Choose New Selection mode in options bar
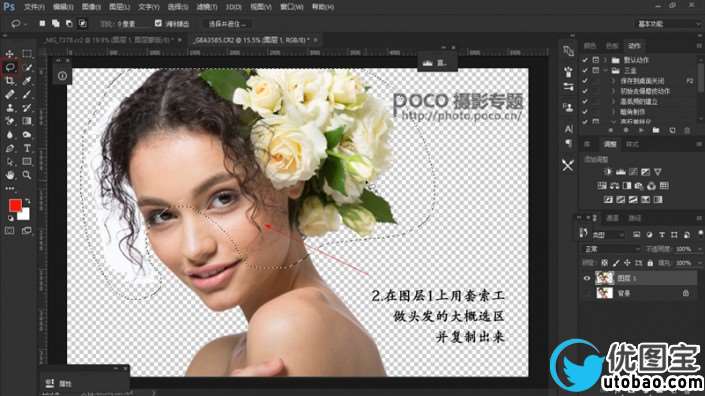Viewport: 705px width, 396px height. point(42,23)
